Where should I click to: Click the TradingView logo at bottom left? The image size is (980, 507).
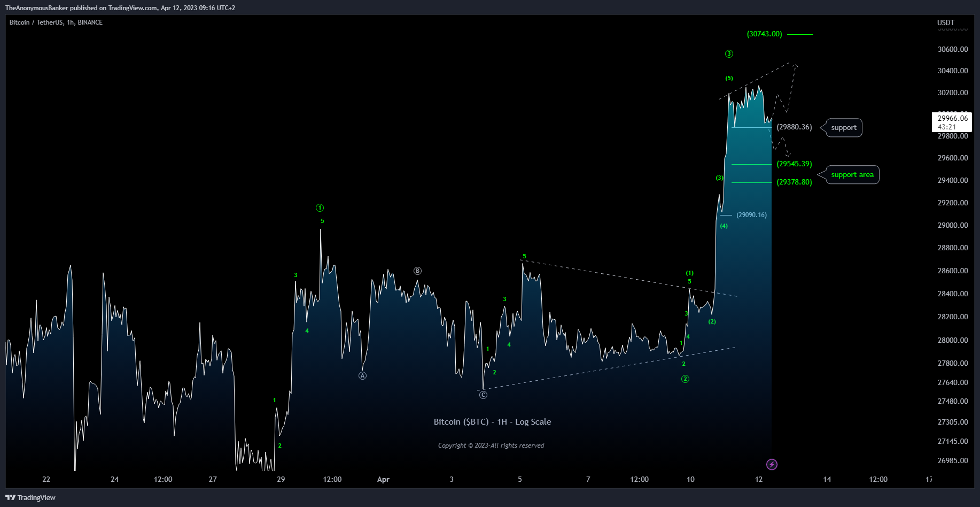click(x=30, y=497)
